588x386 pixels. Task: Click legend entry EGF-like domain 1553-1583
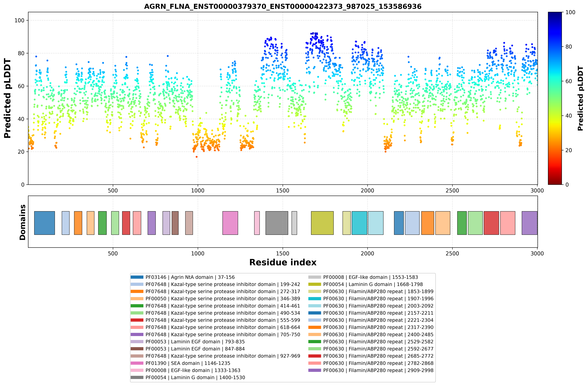(x=363, y=277)
